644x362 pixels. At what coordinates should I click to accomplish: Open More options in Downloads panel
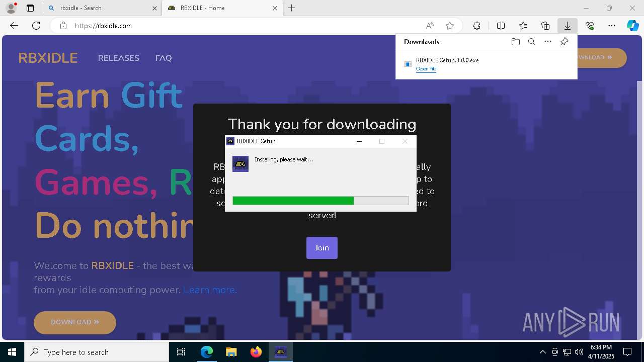(x=548, y=42)
